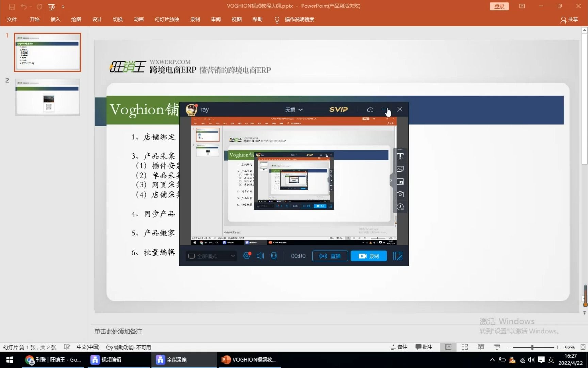Click the scheduled recording clock icon

400,207
